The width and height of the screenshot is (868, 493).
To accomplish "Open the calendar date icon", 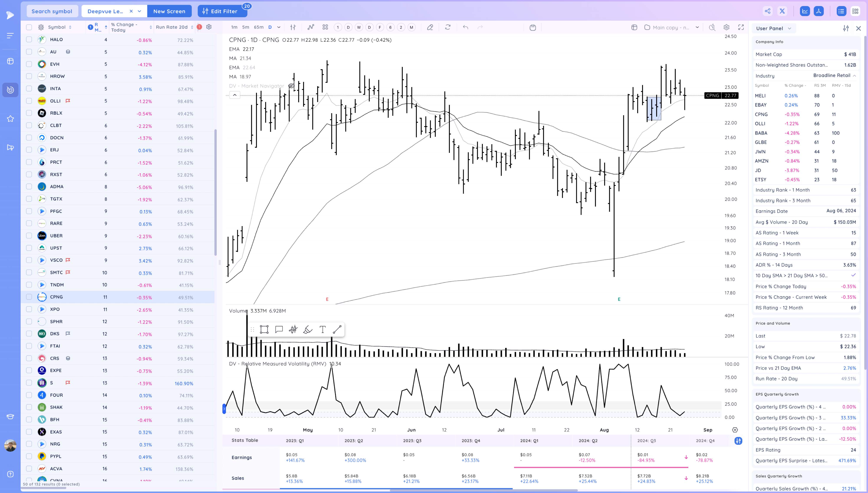I will [533, 27].
